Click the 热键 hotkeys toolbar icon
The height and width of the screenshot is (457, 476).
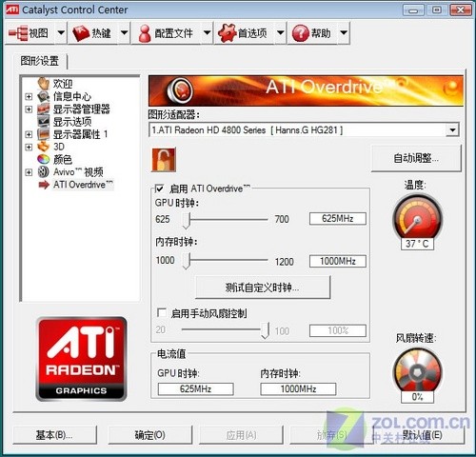(81, 32)
